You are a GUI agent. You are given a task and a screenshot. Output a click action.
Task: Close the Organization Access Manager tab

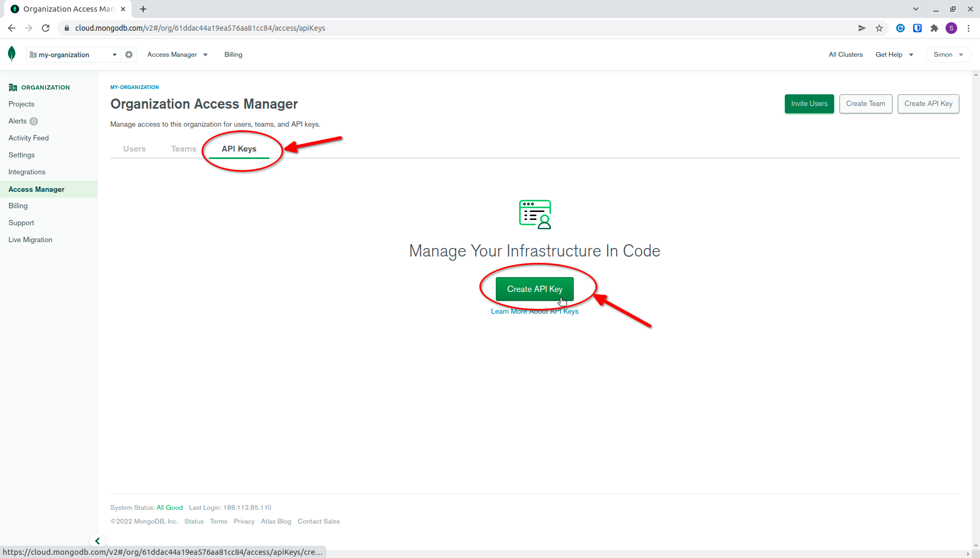click(x=123, y=9)
